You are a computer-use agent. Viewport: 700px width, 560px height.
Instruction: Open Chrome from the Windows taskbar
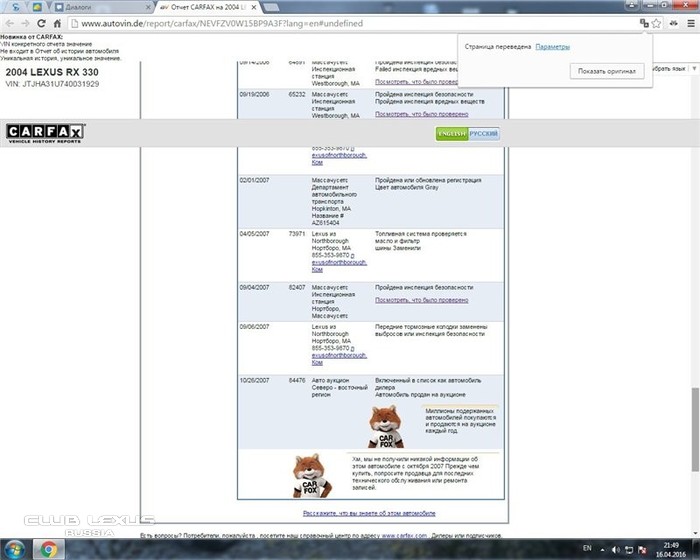point(48,548)
